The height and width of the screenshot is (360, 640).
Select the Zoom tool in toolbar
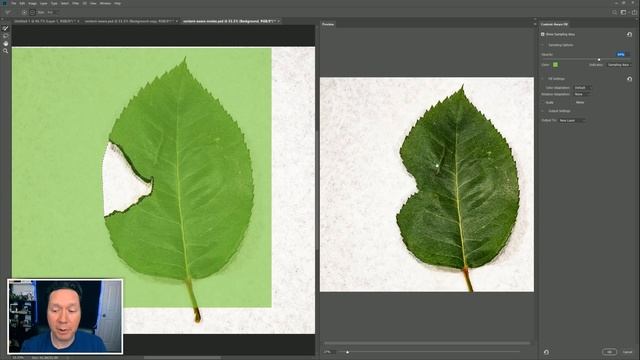tap(5, 51)
